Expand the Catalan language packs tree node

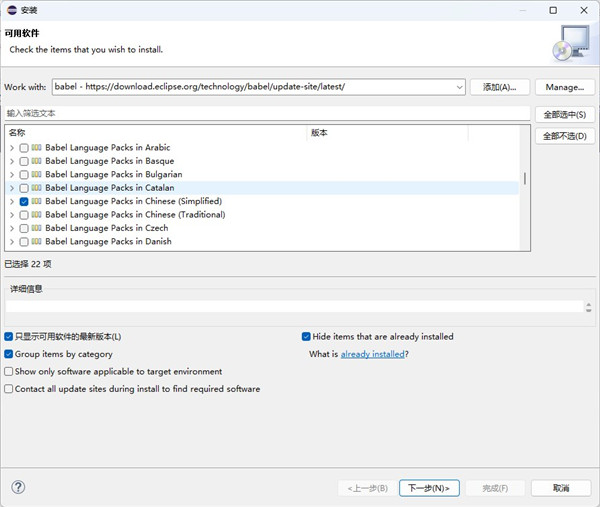[x=12, y=188]
